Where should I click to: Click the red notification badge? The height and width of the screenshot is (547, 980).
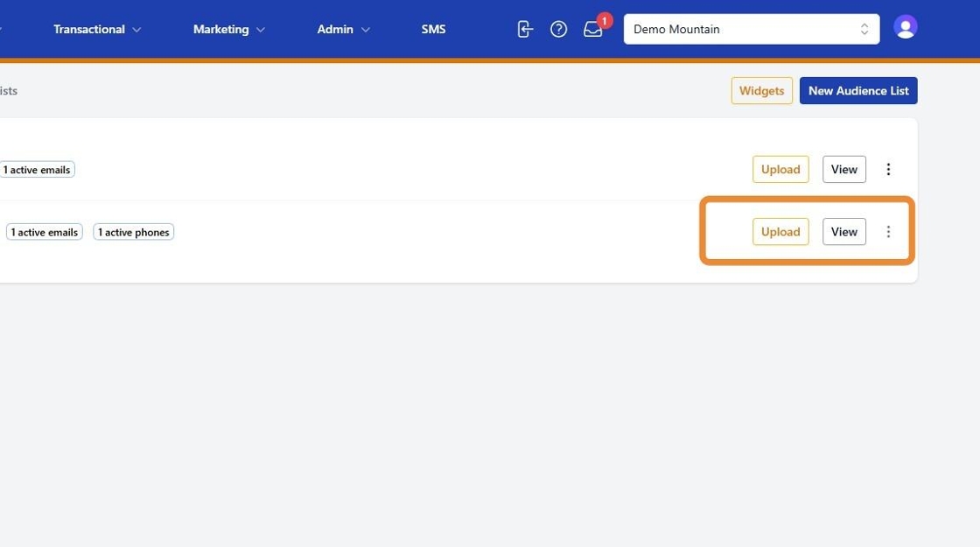(605, 21)
